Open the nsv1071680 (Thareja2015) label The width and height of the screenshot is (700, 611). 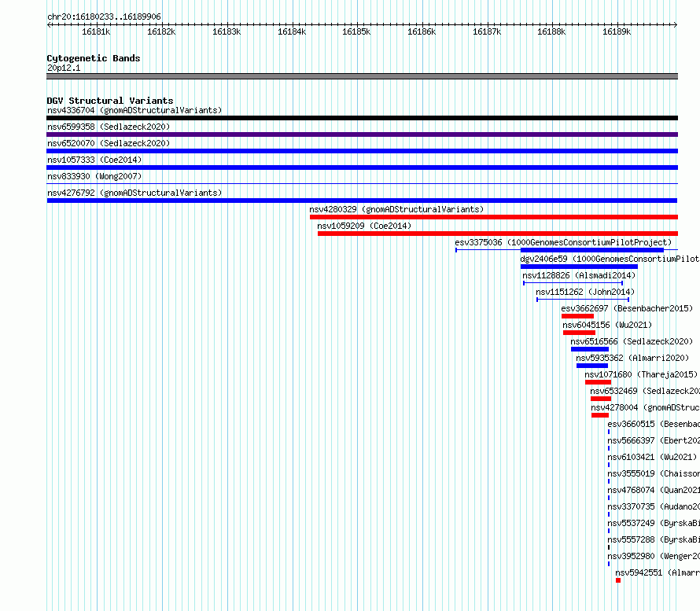(641, 374)
